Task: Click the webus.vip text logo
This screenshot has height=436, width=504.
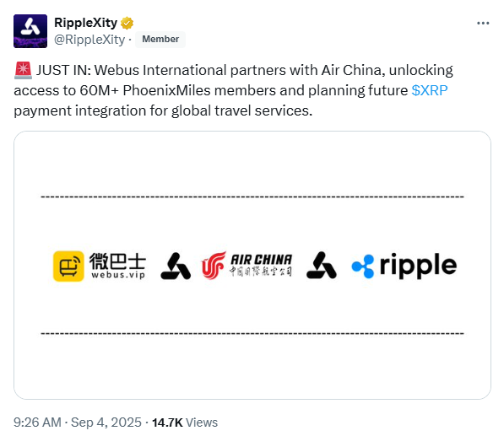Action: click(x=118, y=275)
